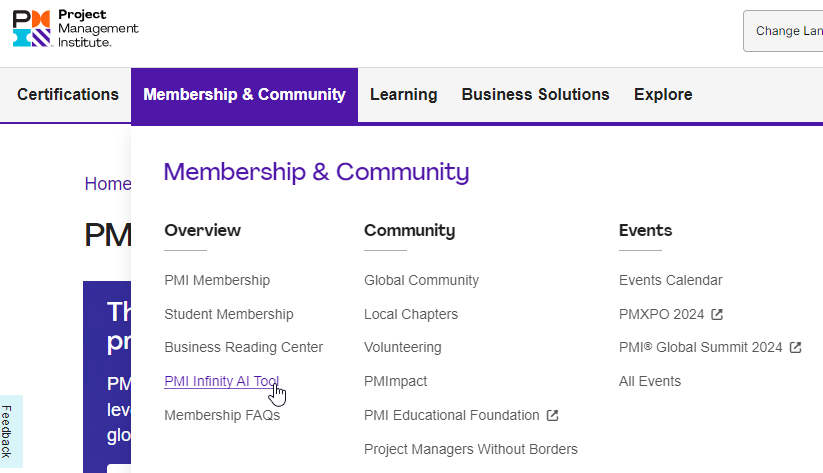Image resolution: width=823 pixels, height=473 pixels.
Task: Select PMI Infinity AI Tool link
Action: [221, 381]
